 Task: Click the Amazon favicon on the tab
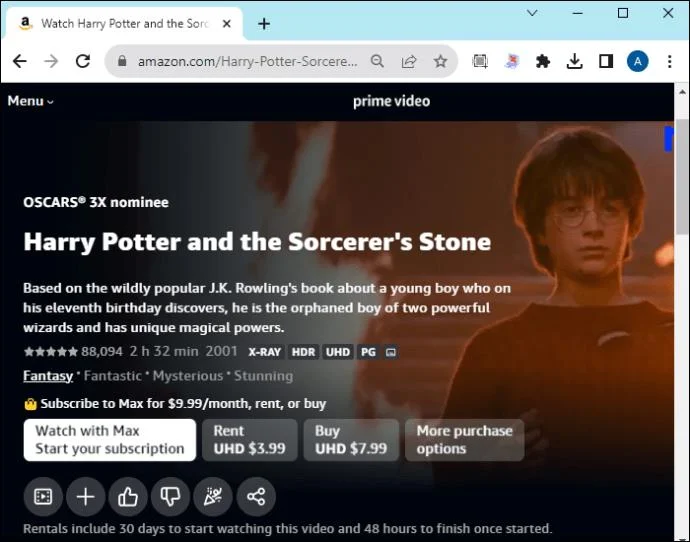tap(26, 23)
